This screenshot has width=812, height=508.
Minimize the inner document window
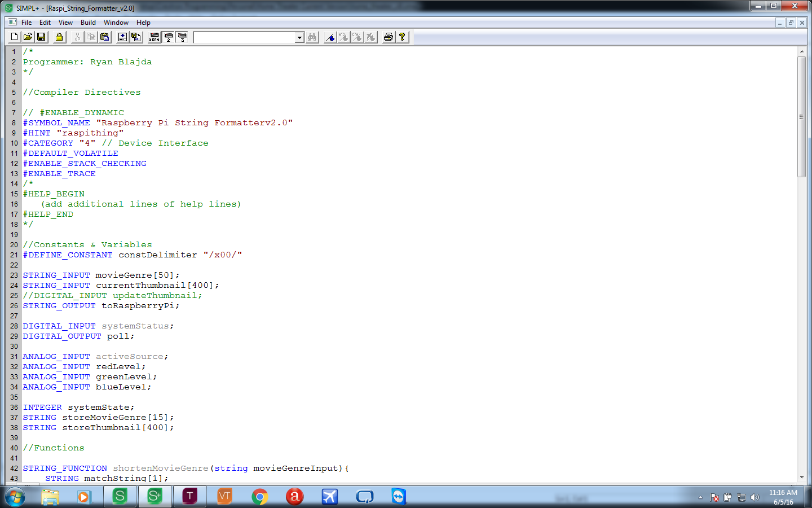780,23
